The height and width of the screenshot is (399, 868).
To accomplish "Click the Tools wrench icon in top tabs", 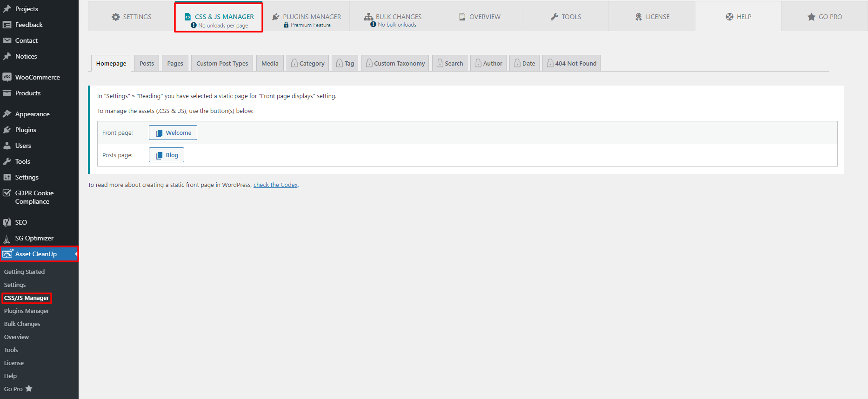I will (x=554, y=17).
